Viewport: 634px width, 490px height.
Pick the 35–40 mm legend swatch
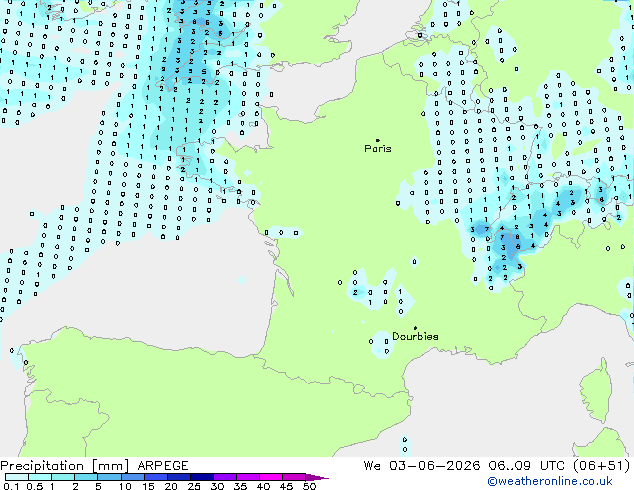coord(247,477)
